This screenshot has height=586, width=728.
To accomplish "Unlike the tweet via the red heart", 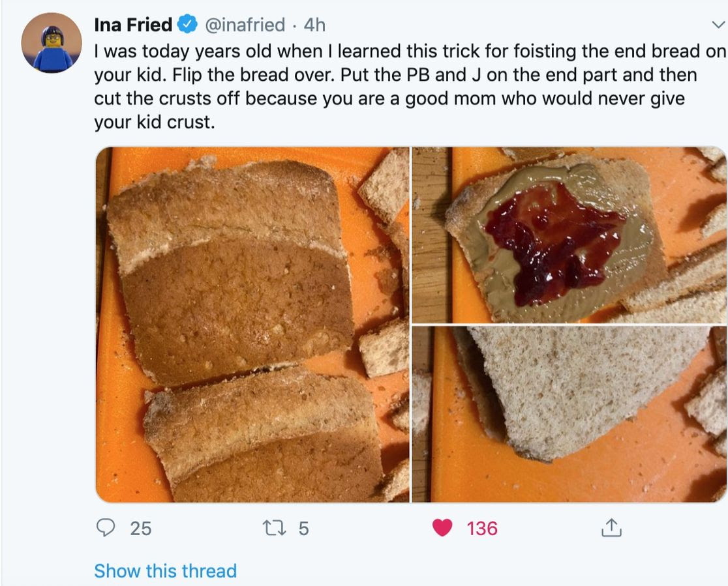I will tap(442, 527).
